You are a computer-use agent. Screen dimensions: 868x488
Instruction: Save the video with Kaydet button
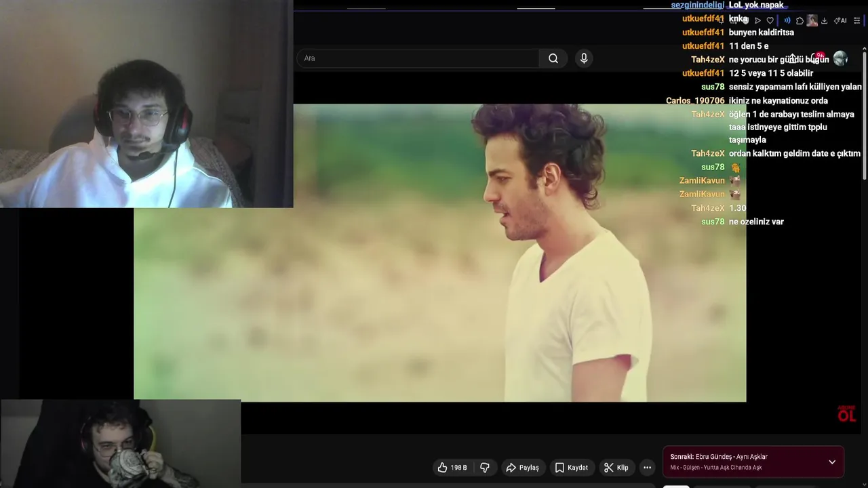[x=572, y=468]
